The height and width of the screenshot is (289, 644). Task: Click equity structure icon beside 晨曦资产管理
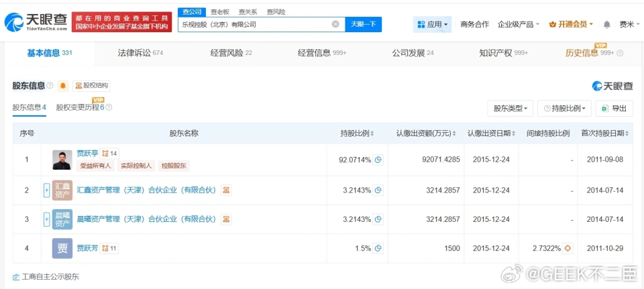pos(226,219)
